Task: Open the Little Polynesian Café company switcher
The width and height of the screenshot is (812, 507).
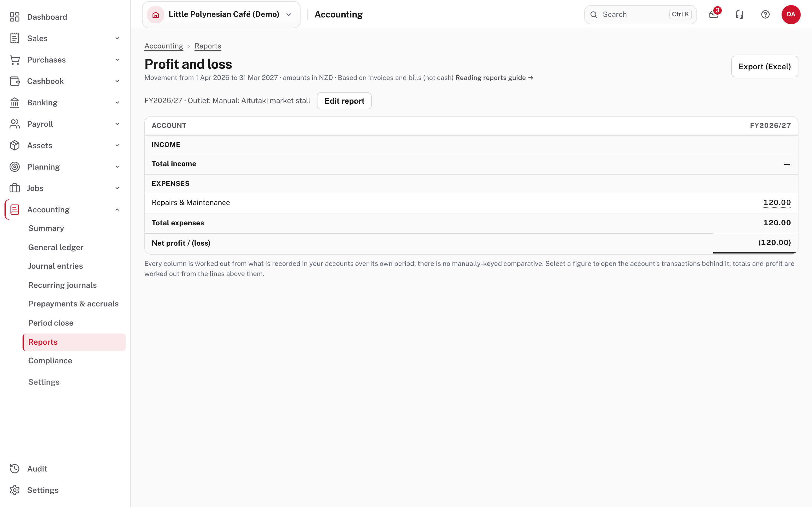Action: pos(221,14)
